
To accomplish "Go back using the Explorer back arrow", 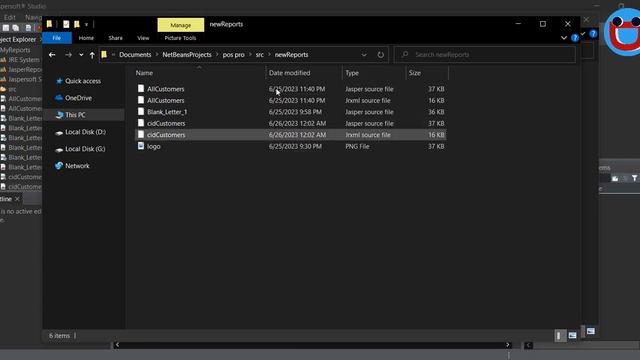I will (52, 55).
